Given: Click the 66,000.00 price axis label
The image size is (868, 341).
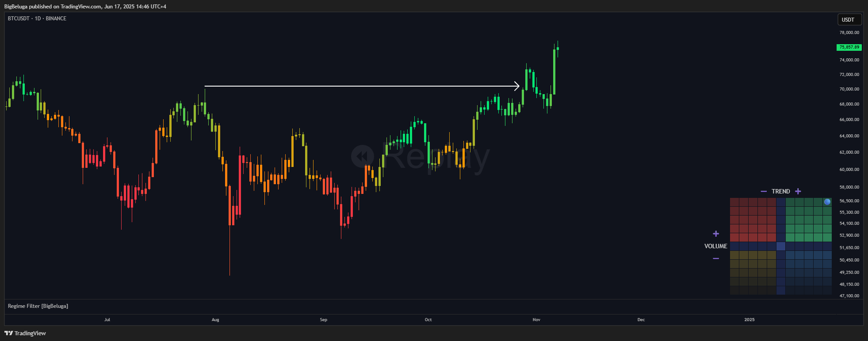Looking at the screenshot, I should [x=849, y=120].
